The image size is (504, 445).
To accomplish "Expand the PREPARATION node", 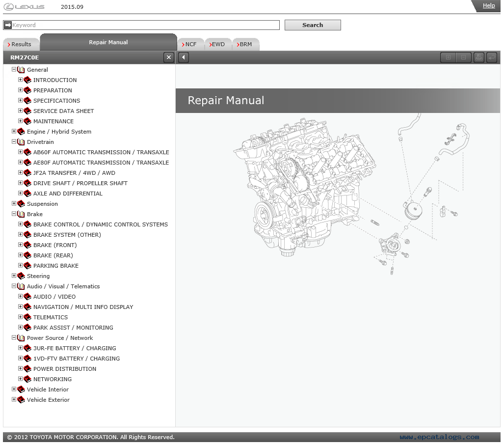I will [x=20, y=90].
